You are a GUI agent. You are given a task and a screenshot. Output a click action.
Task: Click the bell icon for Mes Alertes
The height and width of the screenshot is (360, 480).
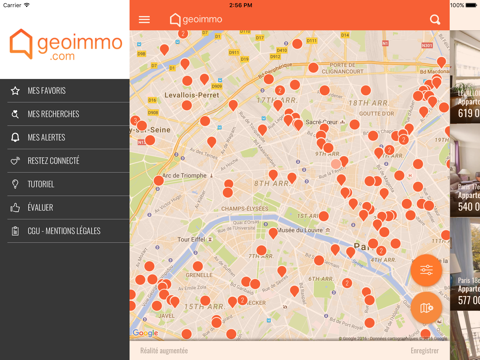[15, 137]
